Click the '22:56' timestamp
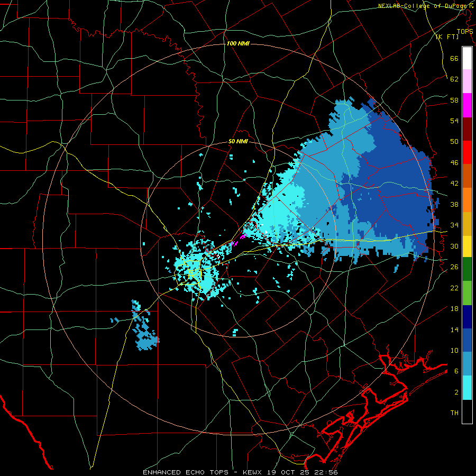 tap(327, 472)
